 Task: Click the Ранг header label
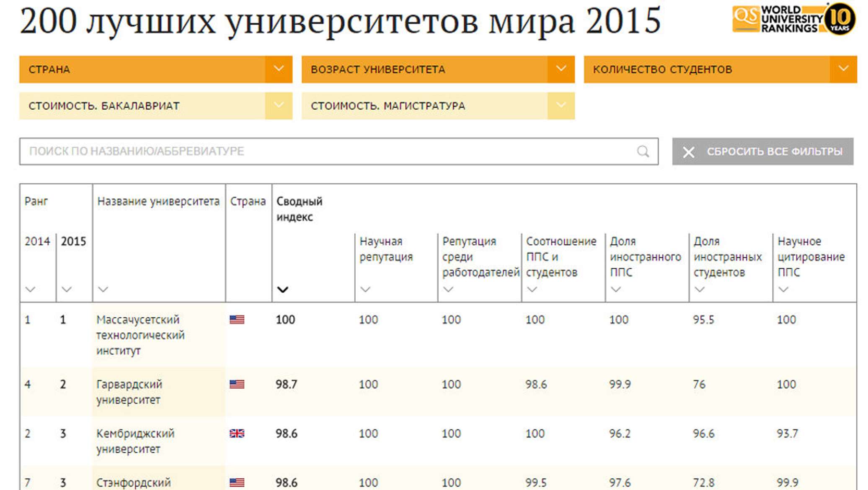[x=36, y=201]
